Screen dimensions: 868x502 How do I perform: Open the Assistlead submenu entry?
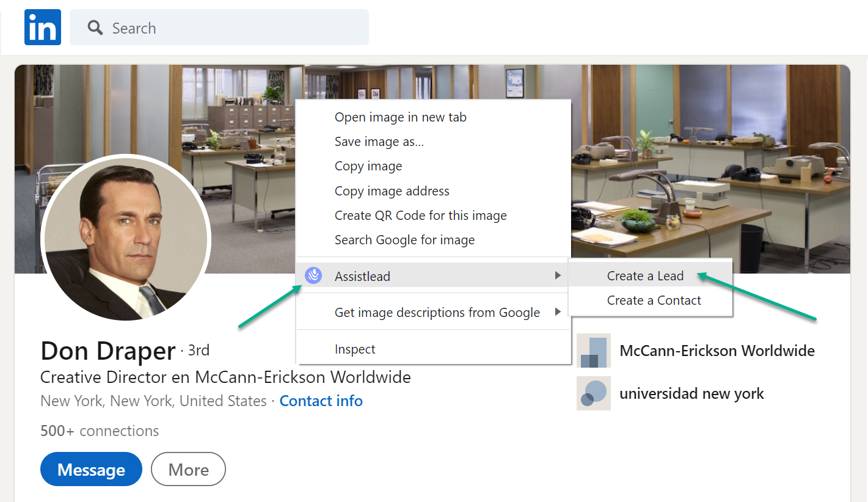[434, 276]
